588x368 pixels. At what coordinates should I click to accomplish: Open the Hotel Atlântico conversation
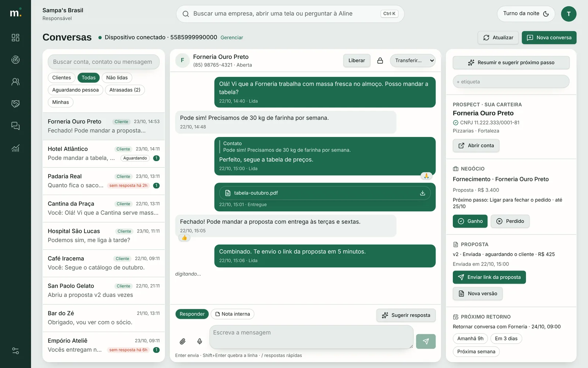pos(104,154)
